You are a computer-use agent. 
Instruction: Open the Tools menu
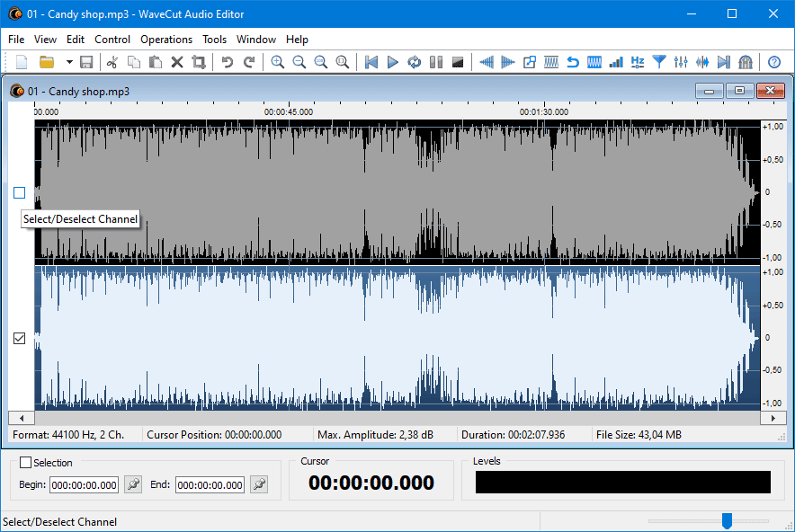pos(214,40)
